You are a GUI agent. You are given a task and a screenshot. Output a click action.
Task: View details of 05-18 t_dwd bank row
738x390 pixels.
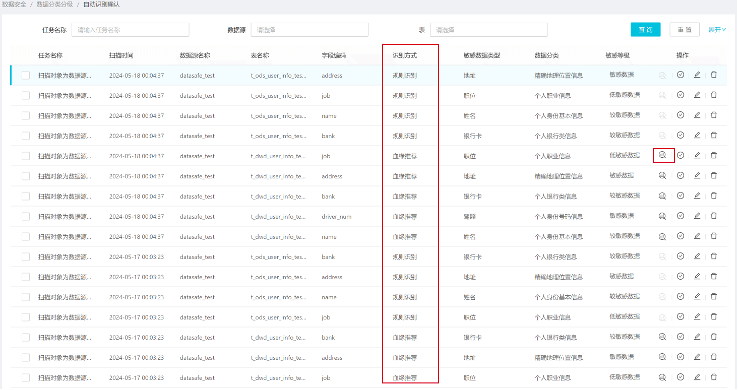click(x=663, y=196)
